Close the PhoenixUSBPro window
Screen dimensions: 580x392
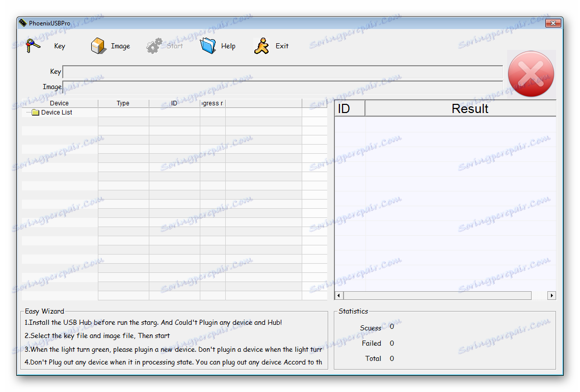click(x=553, y=23)
